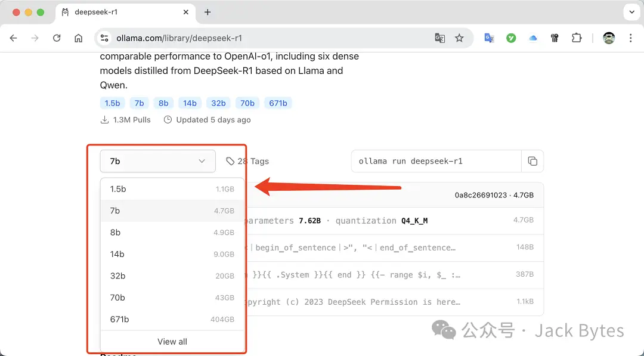Click the View all button

[172, 341]
